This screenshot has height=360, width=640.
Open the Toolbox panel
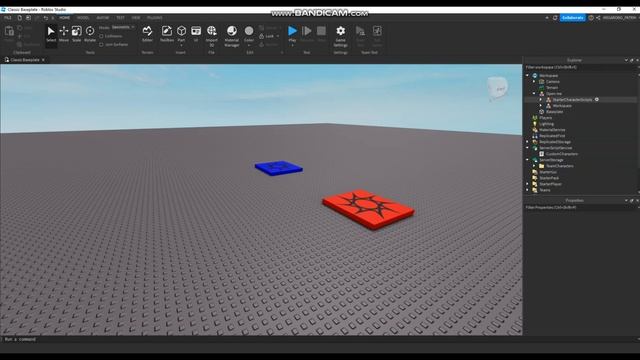point(167,34)
